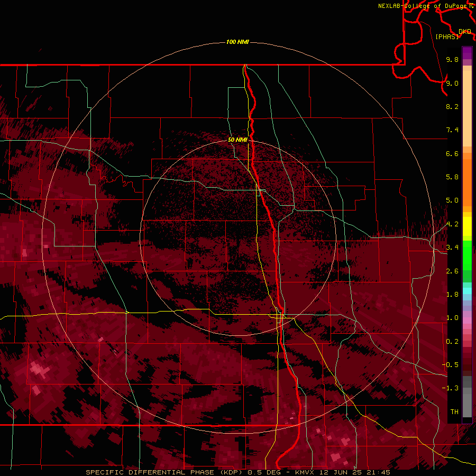Click the 50 NMI range ring label
Image resolution: width=476 pixels, height=476 pixels.
pos(237,140)
